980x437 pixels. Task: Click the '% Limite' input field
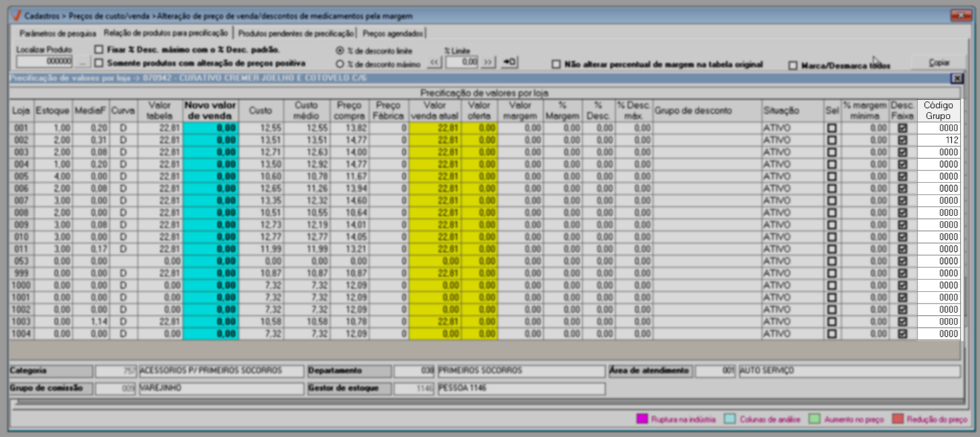coord(462,62)
